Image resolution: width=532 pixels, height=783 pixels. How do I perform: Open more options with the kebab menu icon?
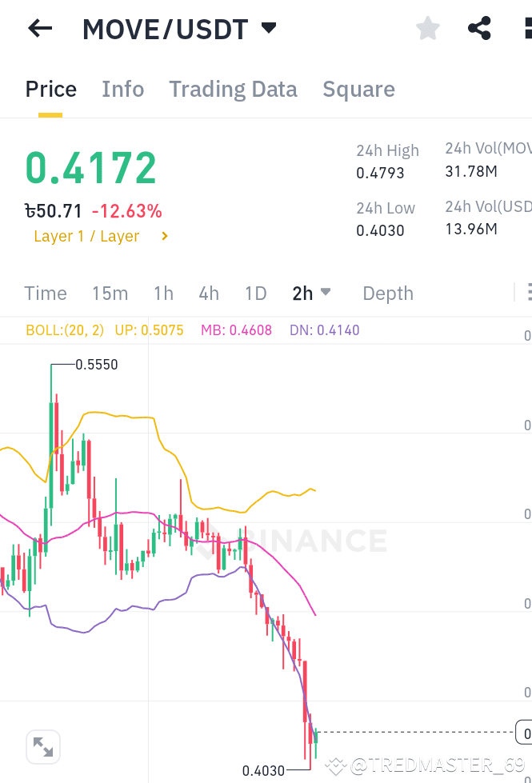pos(526,28)
